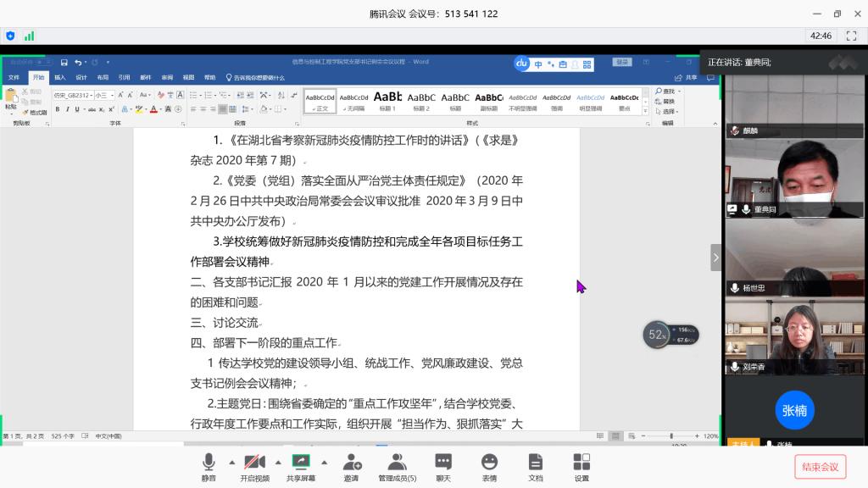868x488 pixels.
Task: Collapse the participant video side panel arrow
Action: (715, 258)
